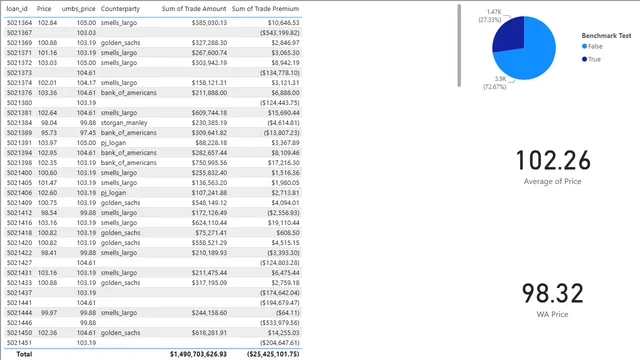640x360 pixels.
Task: Sort by the Price column header
Action: [x=44, y=9]
